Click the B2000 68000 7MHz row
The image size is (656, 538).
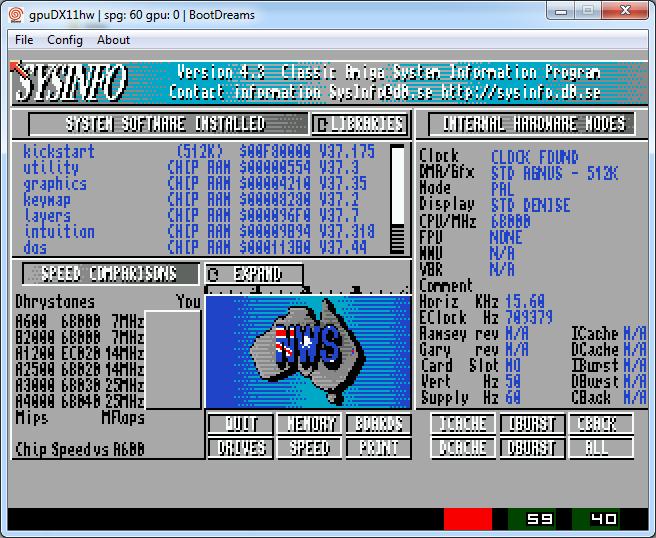[79, 337]
